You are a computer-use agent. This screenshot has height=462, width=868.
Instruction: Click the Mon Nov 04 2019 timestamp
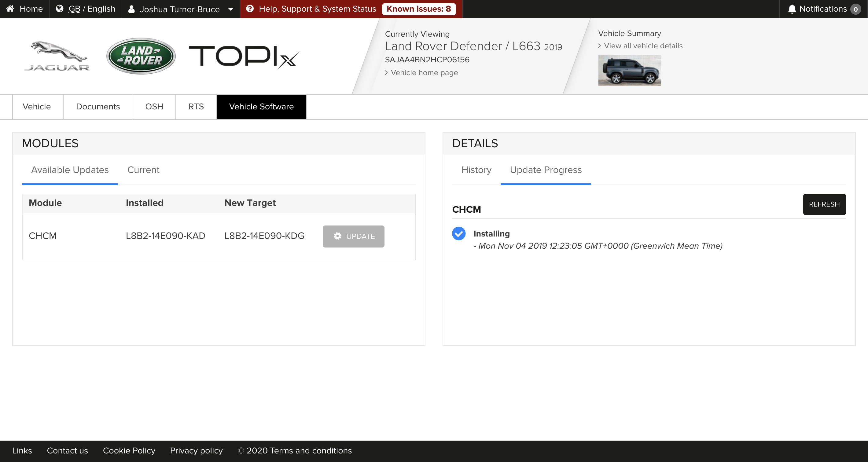click(x=598, y=246)
